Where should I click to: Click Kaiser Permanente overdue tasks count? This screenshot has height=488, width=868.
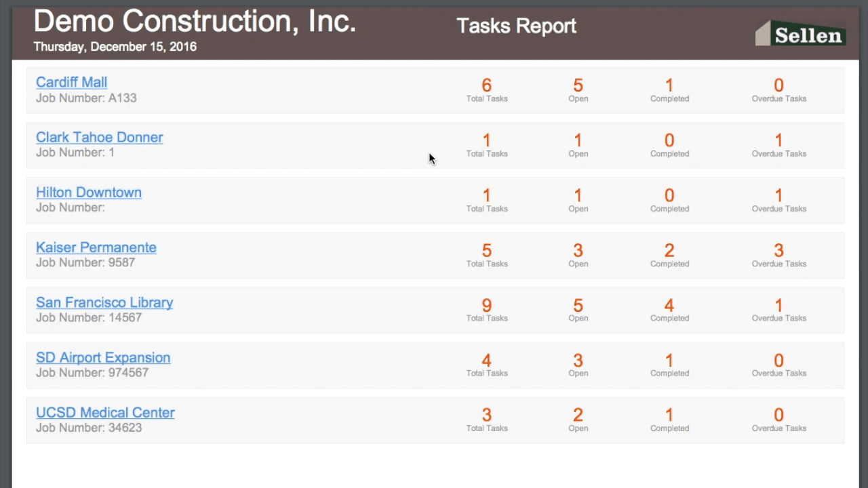(x=778, y=251)
